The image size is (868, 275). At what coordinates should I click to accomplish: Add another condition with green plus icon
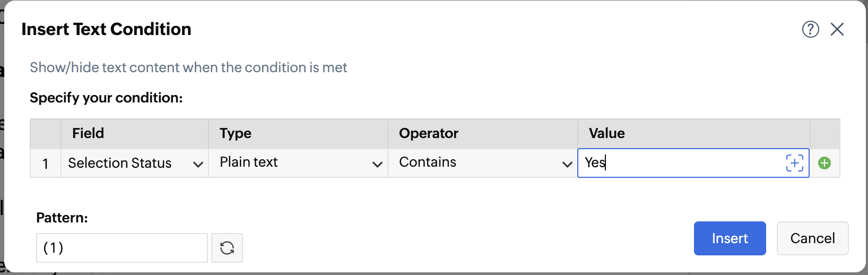coord(824,163)
